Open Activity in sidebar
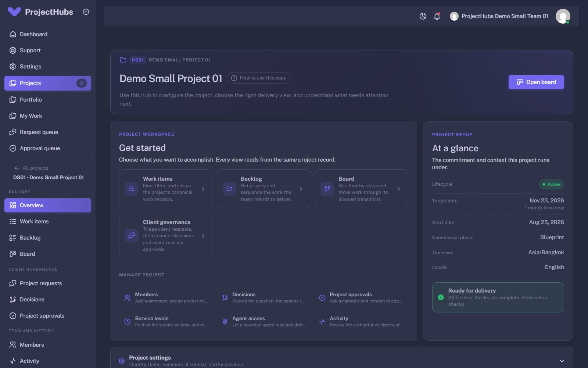The image size is (588, 368). click(48, 361)
